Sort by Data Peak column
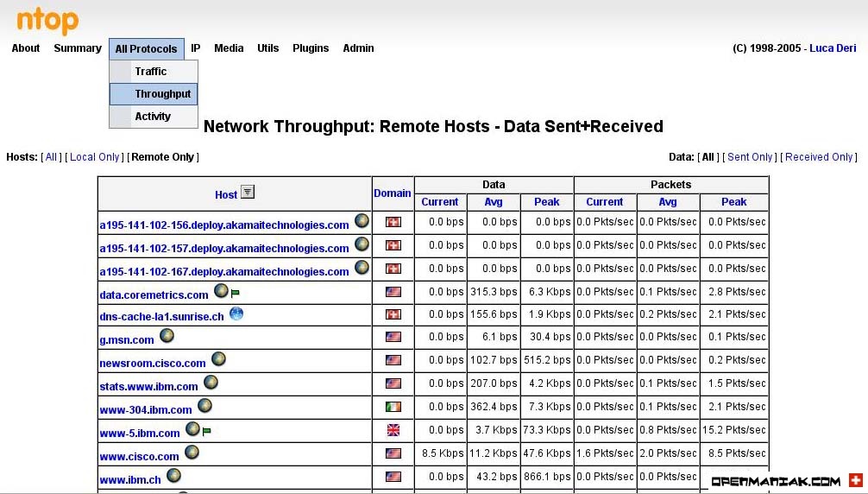 (x=546, y=202)
